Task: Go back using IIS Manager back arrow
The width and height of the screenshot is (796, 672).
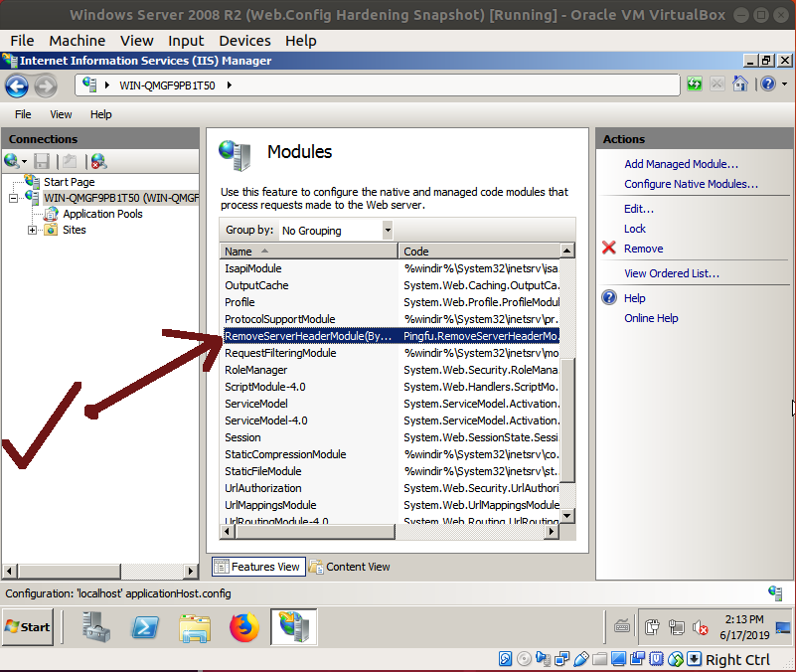Action: tap(17, 85)
